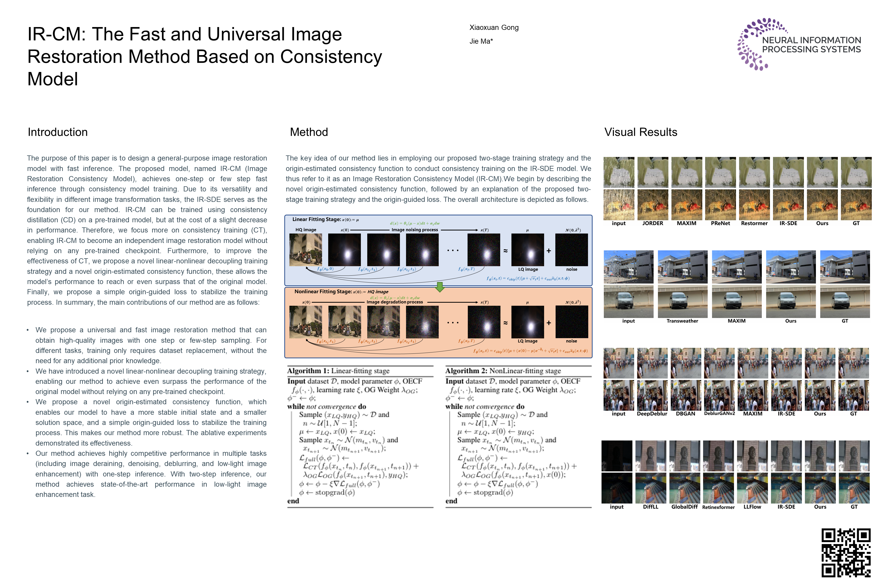Screen dimensions: 882x588
Task: Click the DeepDeblur label in deblurring row
Action: pos(652,414)
